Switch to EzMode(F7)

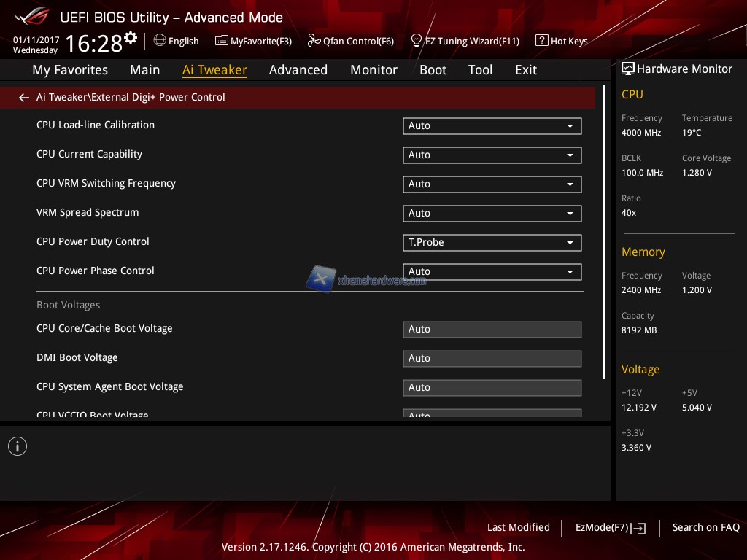point(610,527)
